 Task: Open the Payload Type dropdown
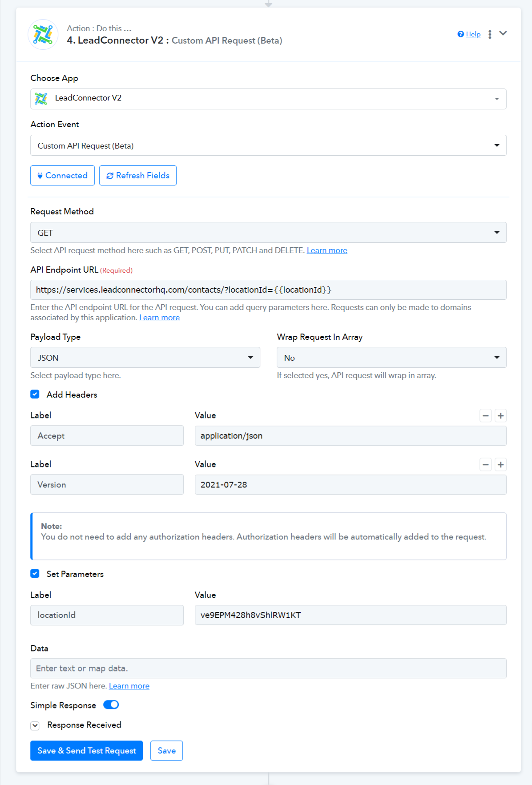click(145, 358)
